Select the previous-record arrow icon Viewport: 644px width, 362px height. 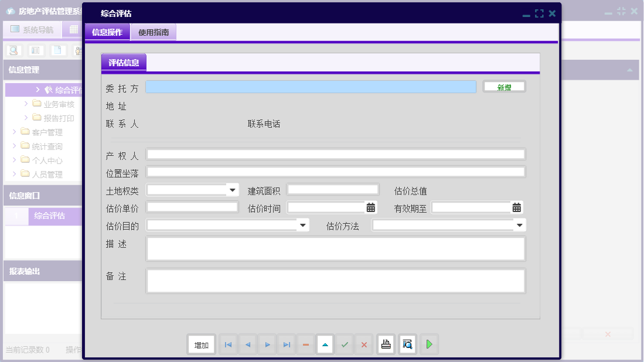tap(247, 344)
